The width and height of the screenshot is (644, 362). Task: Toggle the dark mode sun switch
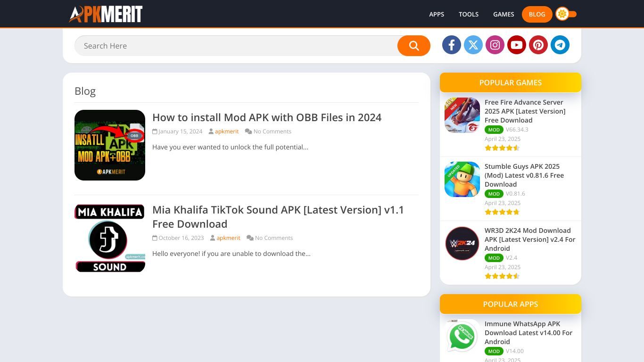pyautogui.click(x=566, y=14)
